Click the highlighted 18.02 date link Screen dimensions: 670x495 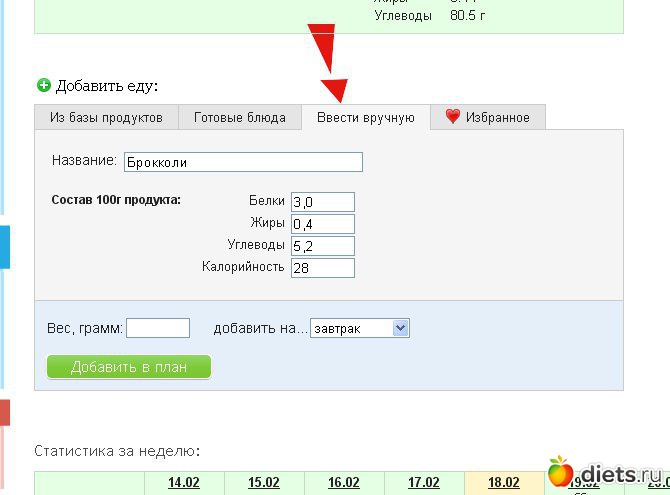point(503,483)
